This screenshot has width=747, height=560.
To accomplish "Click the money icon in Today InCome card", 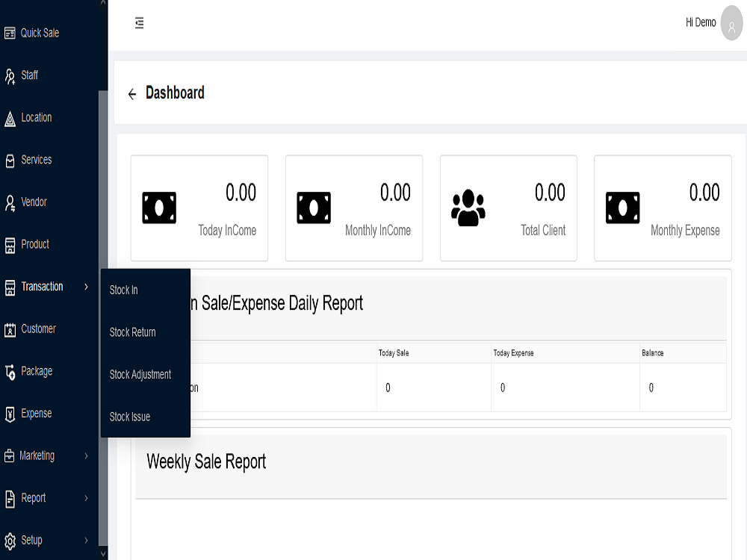I will tap(159, 208).
